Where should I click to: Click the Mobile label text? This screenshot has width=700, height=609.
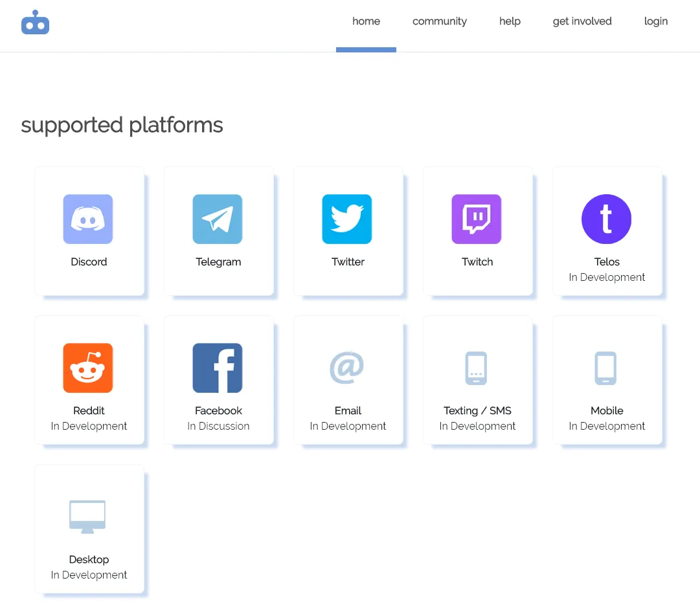[607, 410]
